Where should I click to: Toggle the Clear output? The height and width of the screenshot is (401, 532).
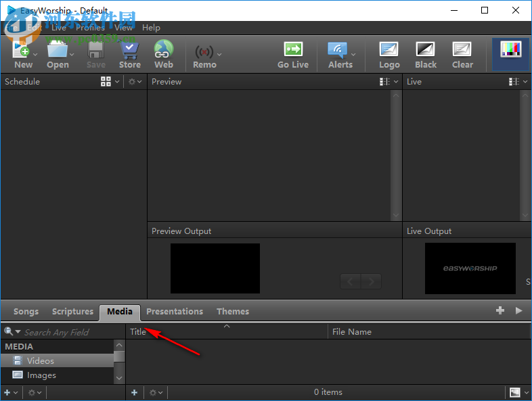(x=462, y=55)
